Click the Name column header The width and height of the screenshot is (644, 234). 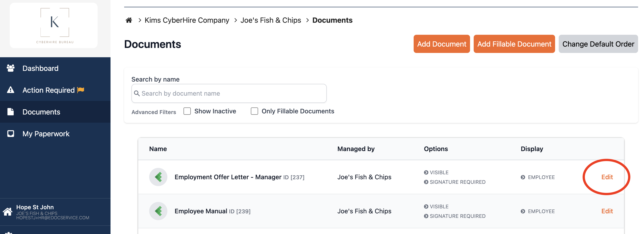[158, 149]
